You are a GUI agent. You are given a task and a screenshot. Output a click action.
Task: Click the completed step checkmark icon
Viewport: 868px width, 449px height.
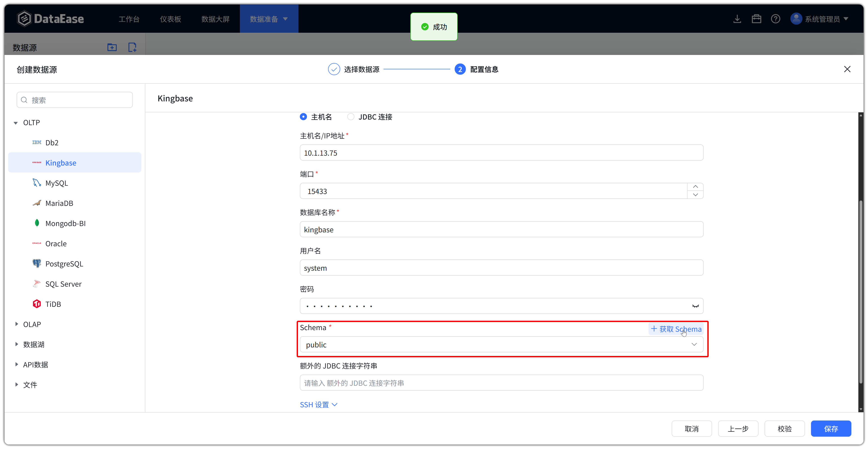tap(334, 69)
